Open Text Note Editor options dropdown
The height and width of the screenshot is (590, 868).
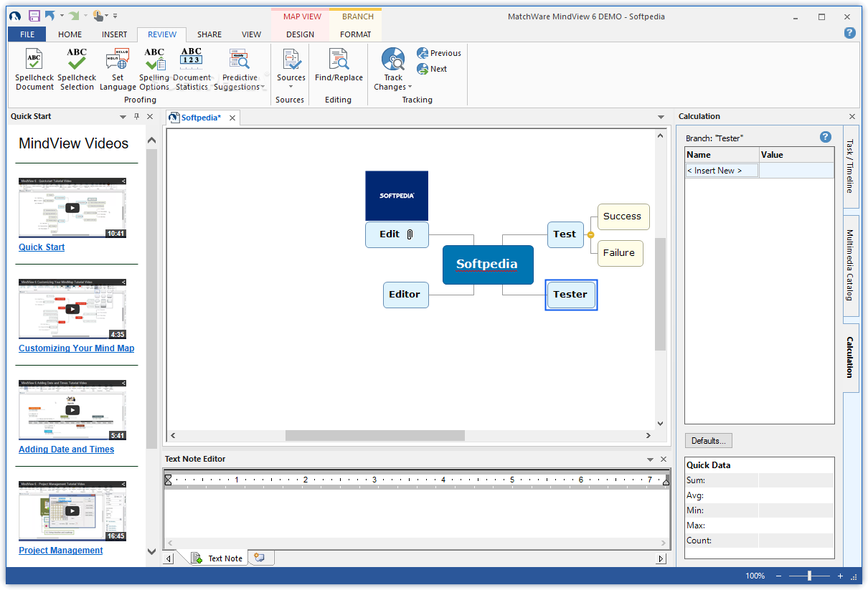[x=650, y=460]
